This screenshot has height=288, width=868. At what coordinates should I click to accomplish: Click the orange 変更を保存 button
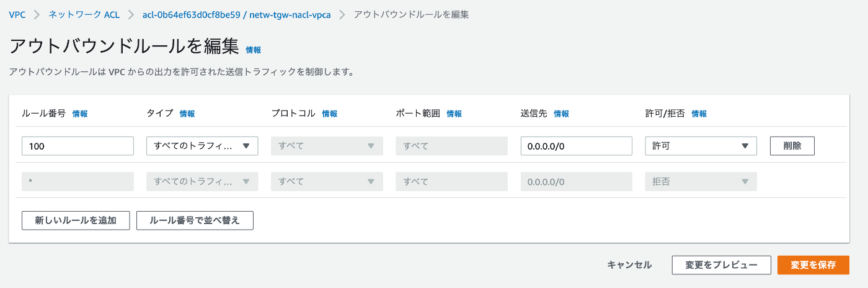tap(813, 265)
